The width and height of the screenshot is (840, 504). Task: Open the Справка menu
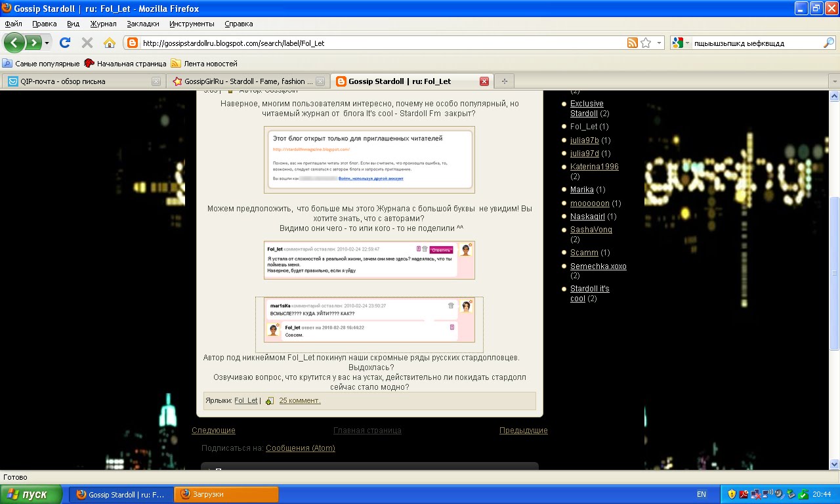coord(239,24)
